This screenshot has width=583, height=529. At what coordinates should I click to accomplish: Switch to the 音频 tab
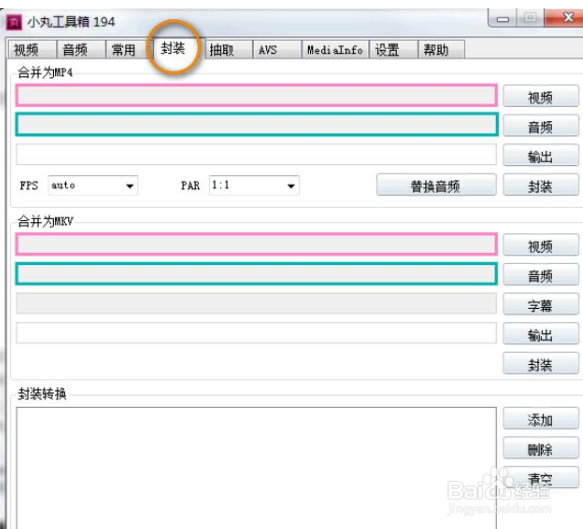pyautogui.click(x=81, y=50)
